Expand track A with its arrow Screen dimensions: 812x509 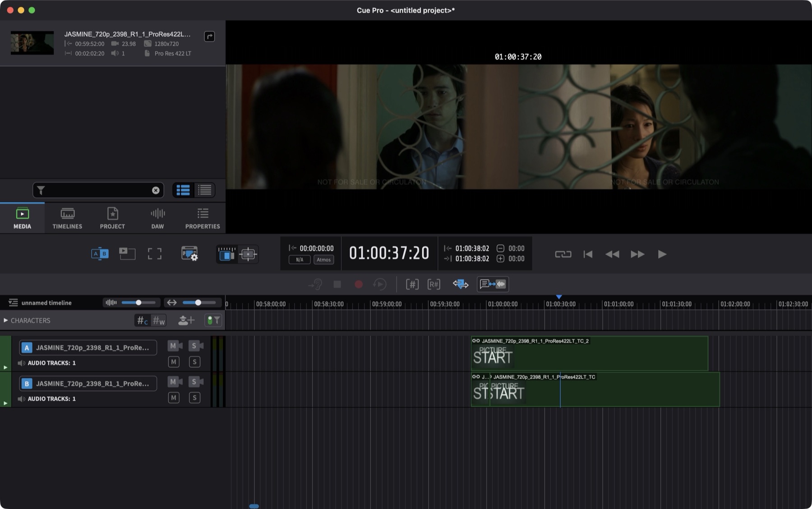(5, 367)
